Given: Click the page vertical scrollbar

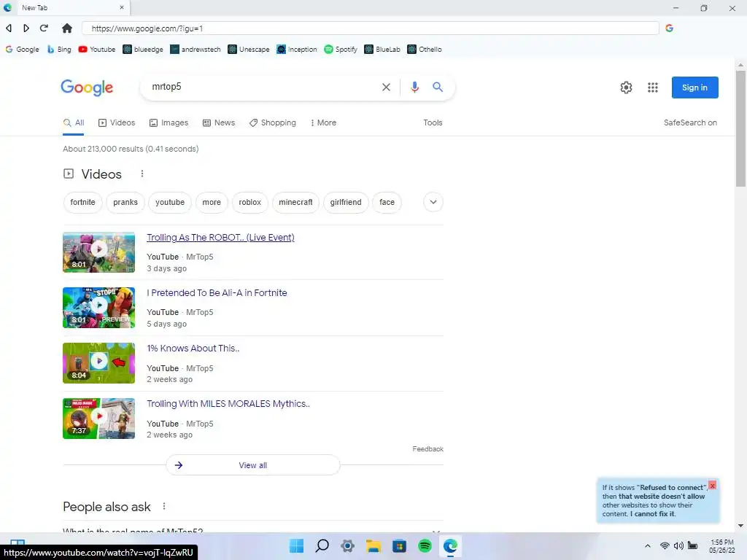Looking at the screenshot, I should pos(740,128).
